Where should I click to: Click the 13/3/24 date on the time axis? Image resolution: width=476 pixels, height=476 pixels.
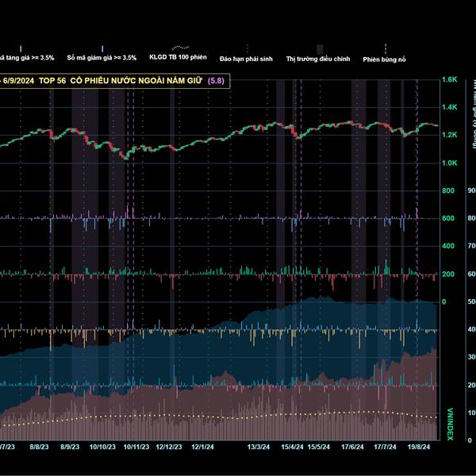click(x=258, y=447)
